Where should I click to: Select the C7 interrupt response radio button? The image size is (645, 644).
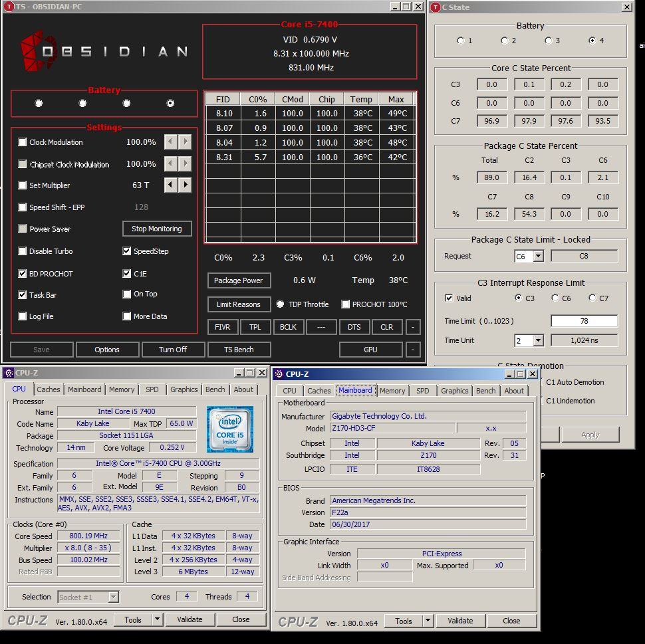tap(592, 298)
